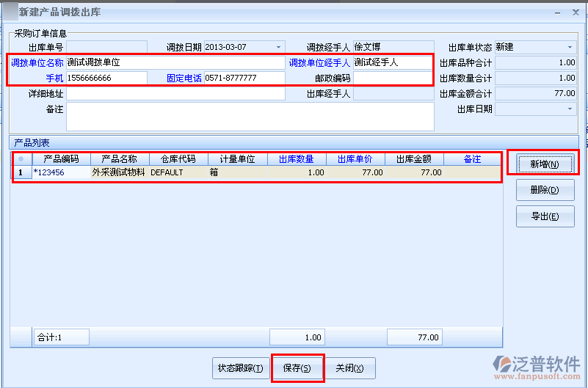588x388 pixels.
Task: Click inside the 备注 remarks box
Action: tap(250, 117)
